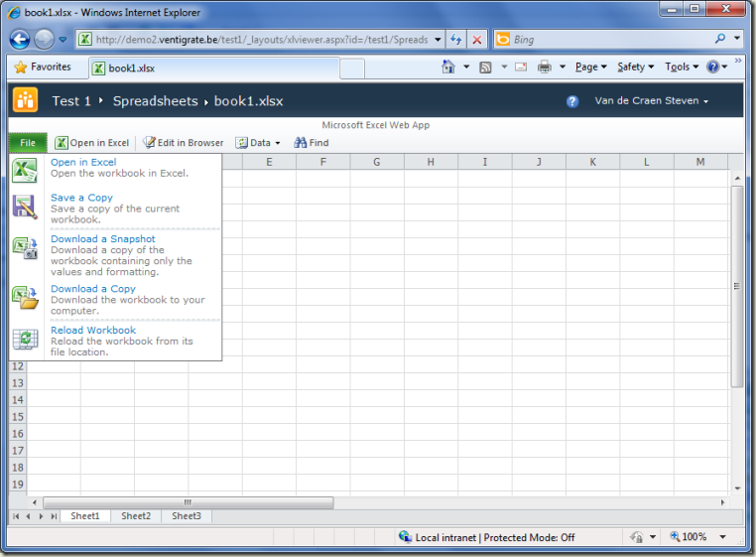Click the Favorites star icon

click(x=20, y=68)
